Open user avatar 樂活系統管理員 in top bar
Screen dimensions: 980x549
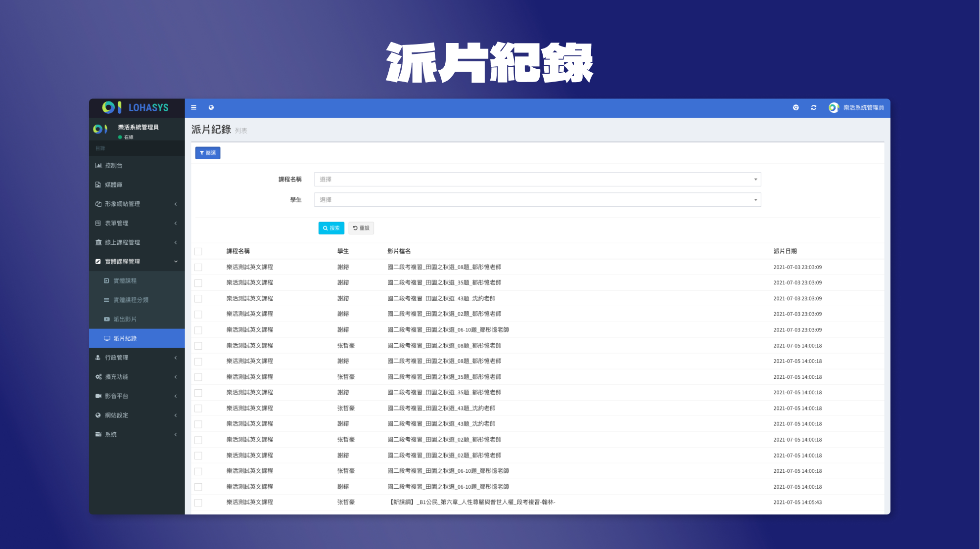[834, 108]
